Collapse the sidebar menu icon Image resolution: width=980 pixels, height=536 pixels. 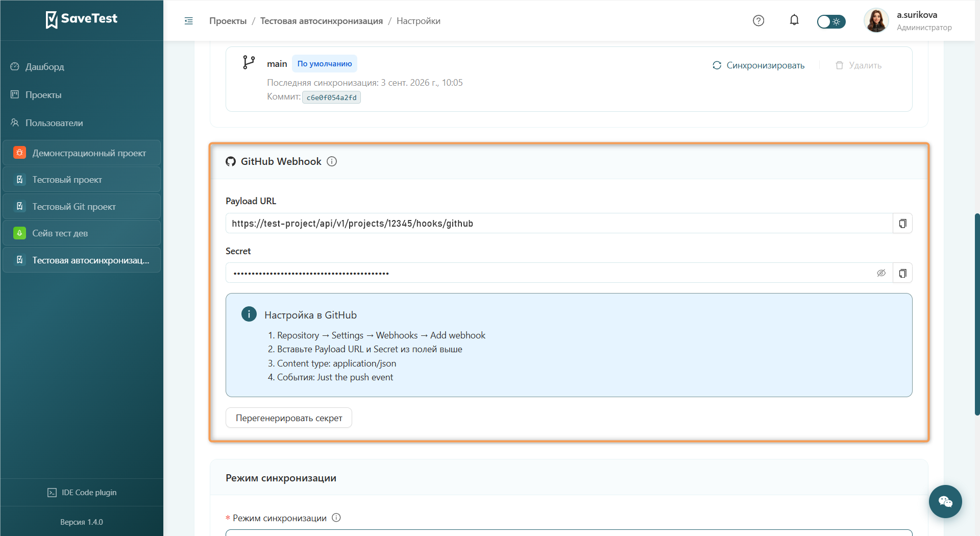pyautogui.click(x=188, y=21)
